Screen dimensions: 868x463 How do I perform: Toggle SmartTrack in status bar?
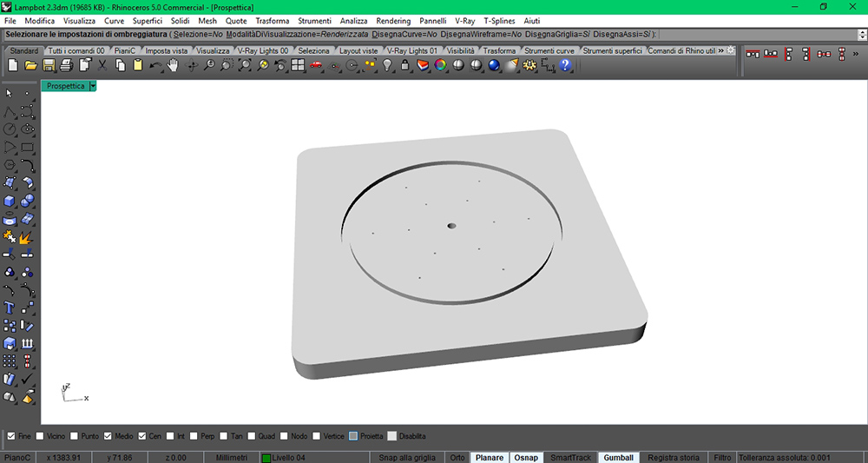click(570, 458)
